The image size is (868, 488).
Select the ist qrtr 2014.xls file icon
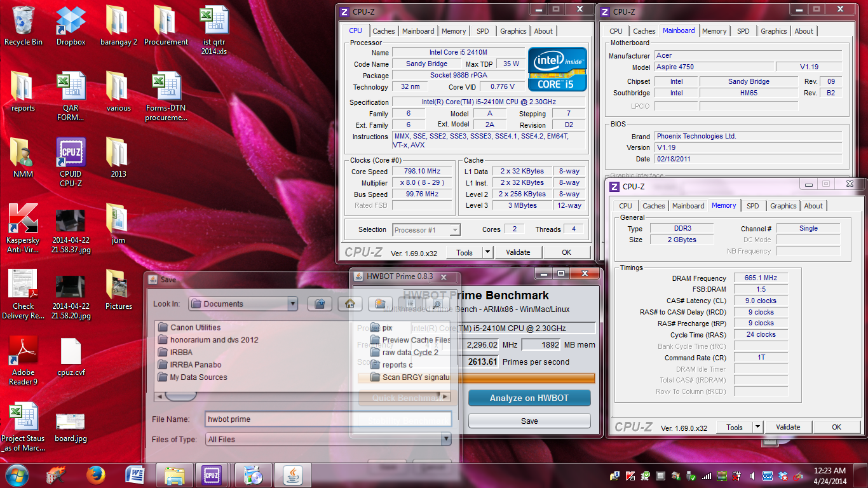click(214, 30)
